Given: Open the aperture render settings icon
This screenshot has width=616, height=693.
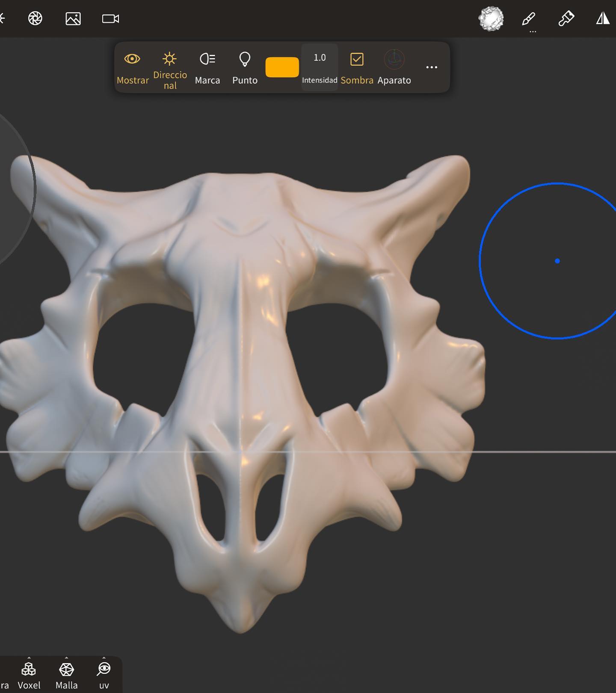Looking at the screenshot, I should click(x=35, y=18).
